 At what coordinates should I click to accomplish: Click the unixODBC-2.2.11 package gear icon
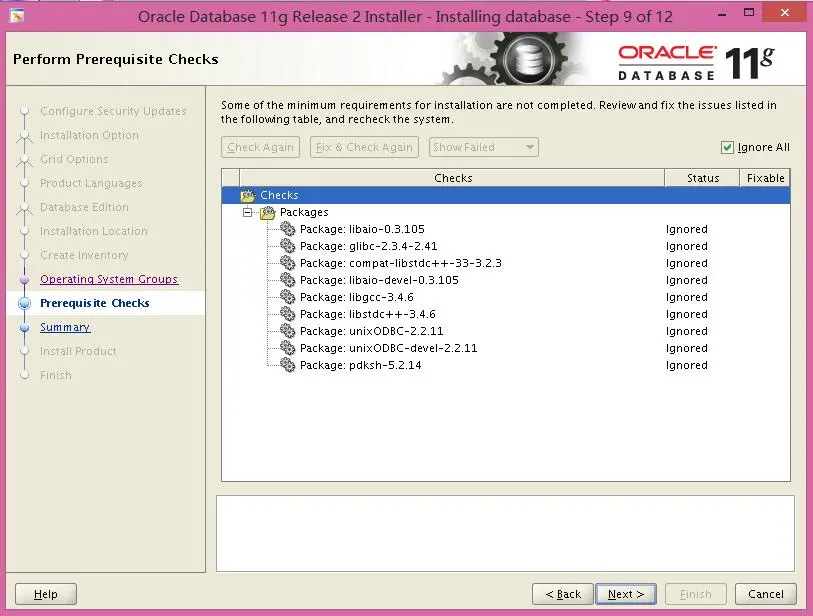coord(288,331)
